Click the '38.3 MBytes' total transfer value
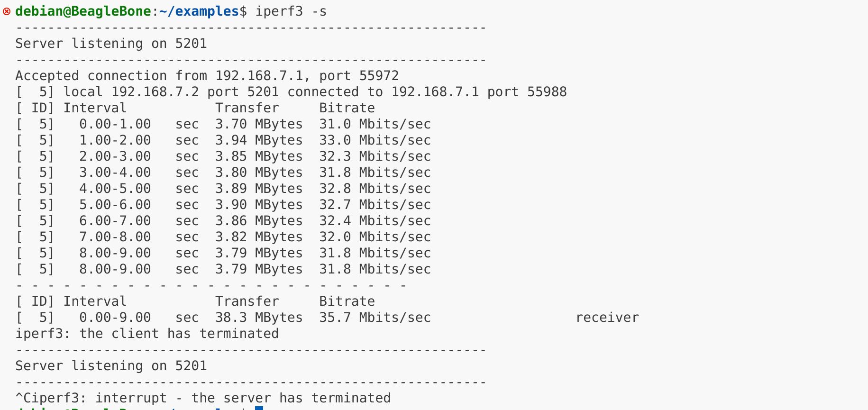This screenshot has height=410, width=868. pyautogui.click(x=259, y=318)
